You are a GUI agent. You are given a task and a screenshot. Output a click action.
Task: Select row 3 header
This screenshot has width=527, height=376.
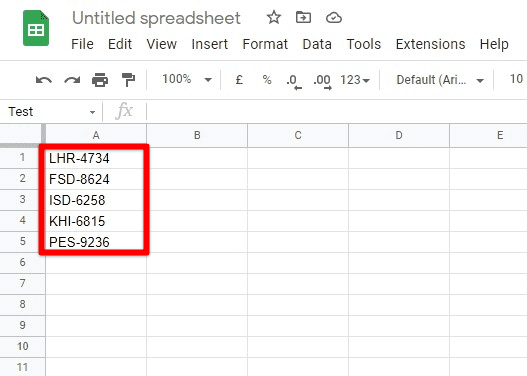click(22, 200)
